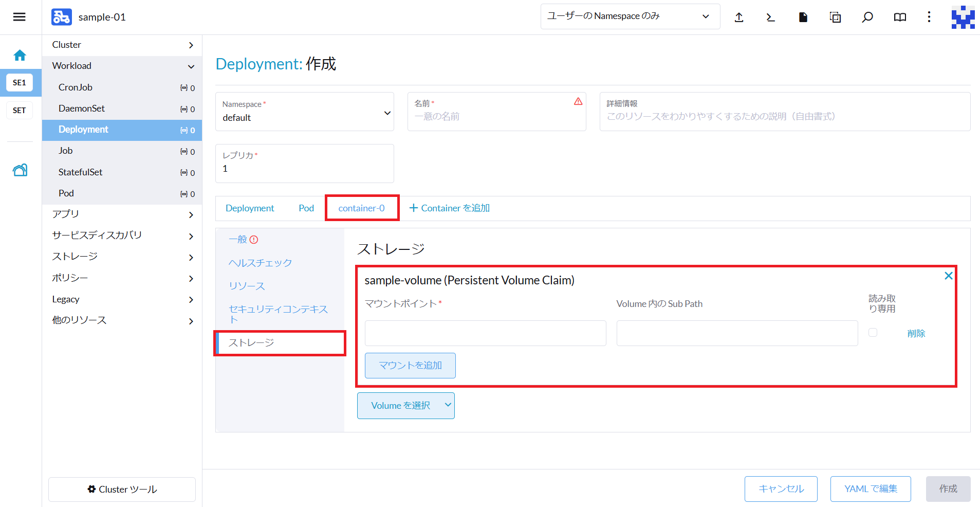Open the Namespace filter dropdown at top
980x507 pixels.
(x=630, y=16)
